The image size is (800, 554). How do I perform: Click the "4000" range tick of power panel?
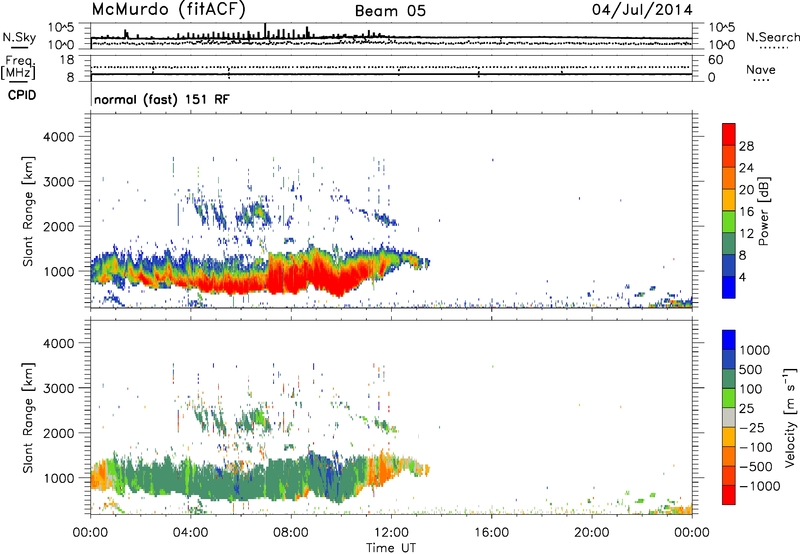click(58, 137)
